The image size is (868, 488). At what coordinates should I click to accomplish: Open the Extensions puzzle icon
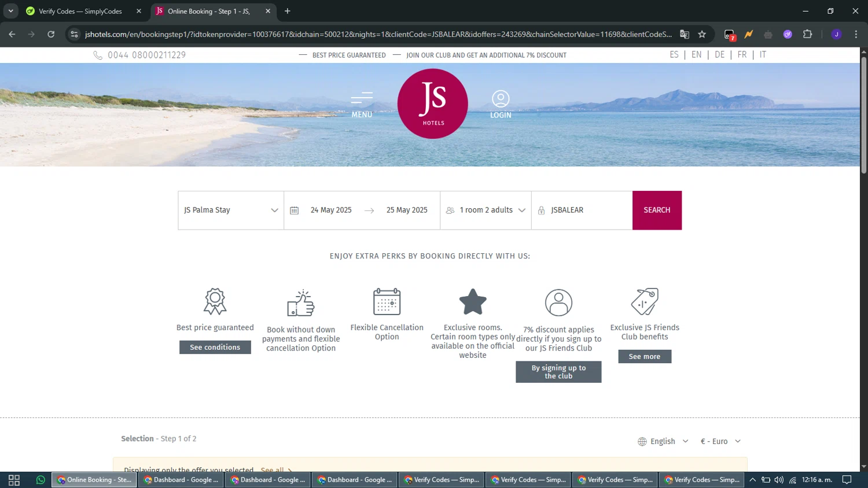click(808, 34)
